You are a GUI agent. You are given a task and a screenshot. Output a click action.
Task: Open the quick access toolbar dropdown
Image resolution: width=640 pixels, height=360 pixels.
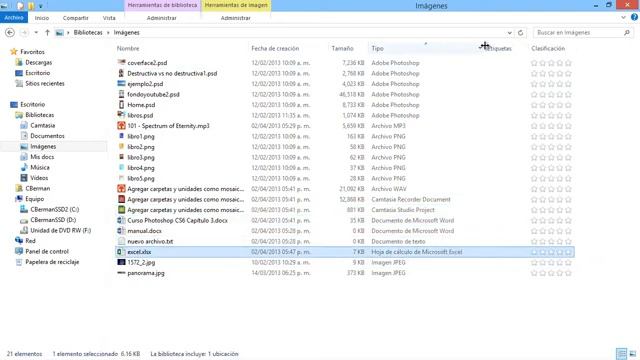tap(40, 6)
